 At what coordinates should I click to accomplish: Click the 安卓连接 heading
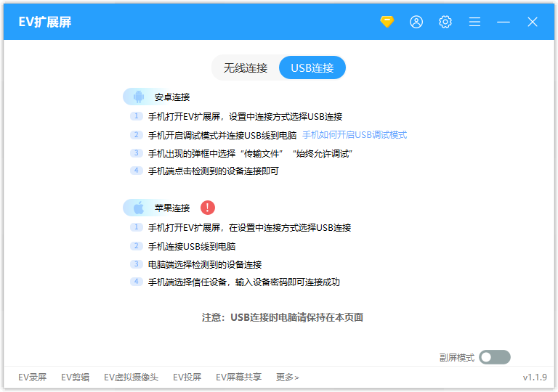[x=172, y=97]
